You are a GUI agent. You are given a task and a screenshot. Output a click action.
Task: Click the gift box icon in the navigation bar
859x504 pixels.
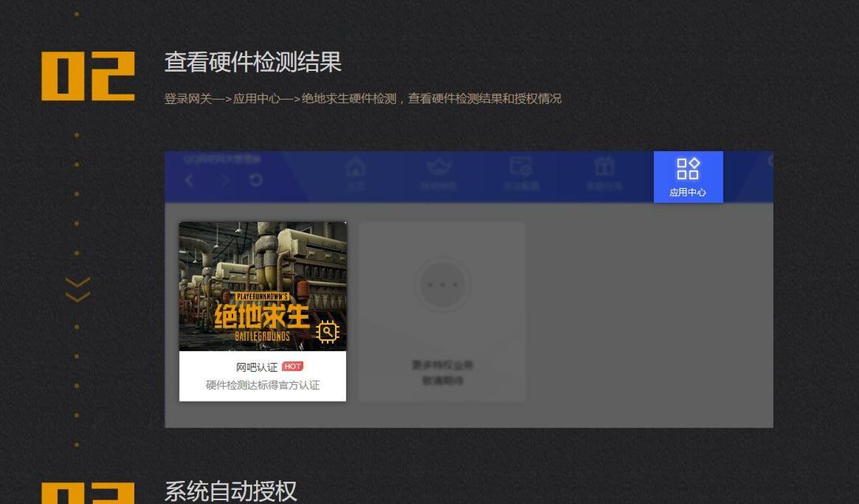pyautogui.click(x=604, y=166)
